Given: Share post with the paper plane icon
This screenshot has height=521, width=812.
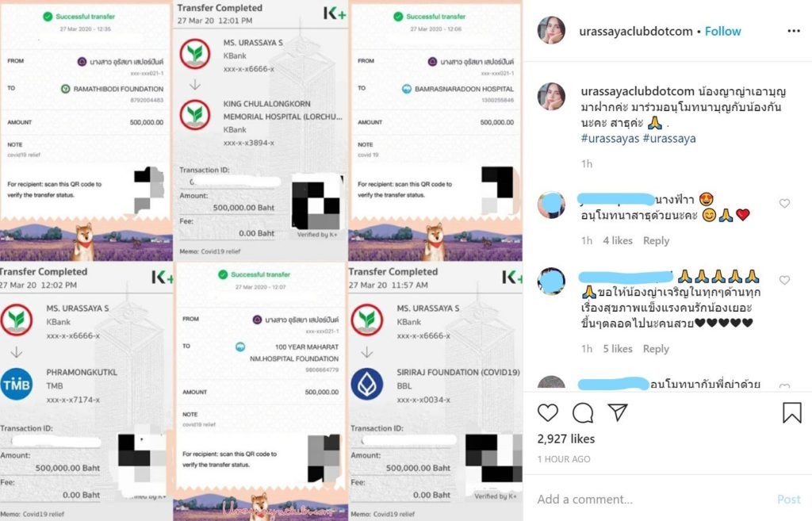Looking at the screenshot, I should pos(618,412).
